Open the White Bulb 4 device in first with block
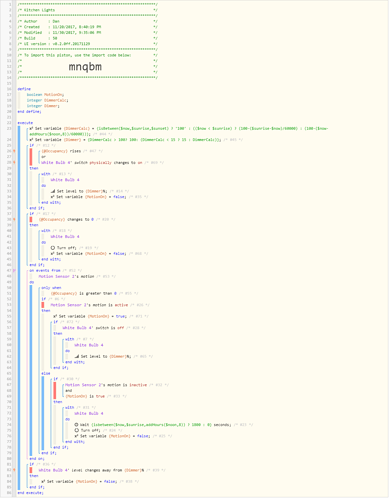Viewport: 390px width, 500px height. (x=65, y=180)
